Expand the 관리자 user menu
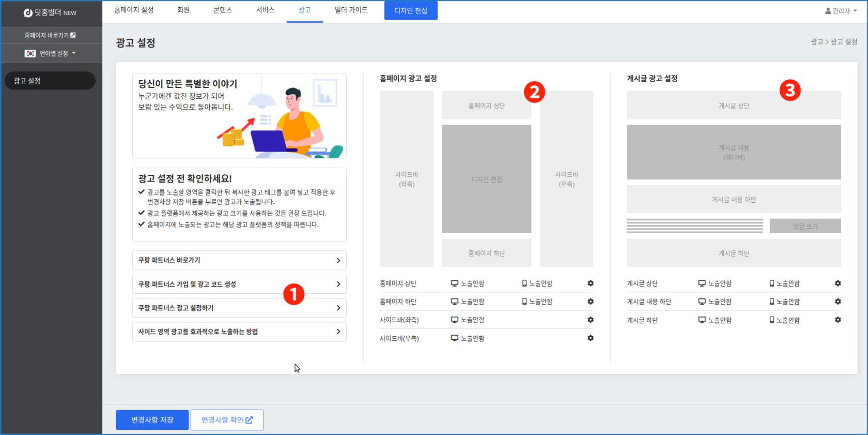 tap(841, 11)
